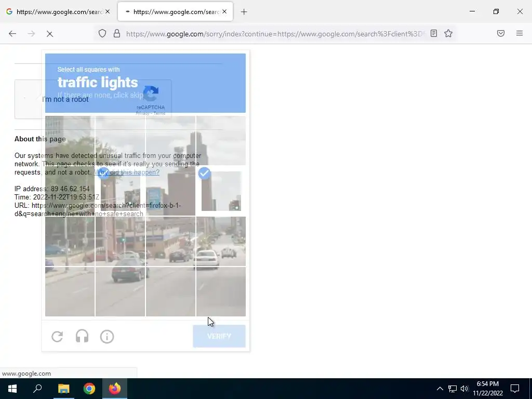Open the reCAPTCHA help info icon

[x=107, y=337]
